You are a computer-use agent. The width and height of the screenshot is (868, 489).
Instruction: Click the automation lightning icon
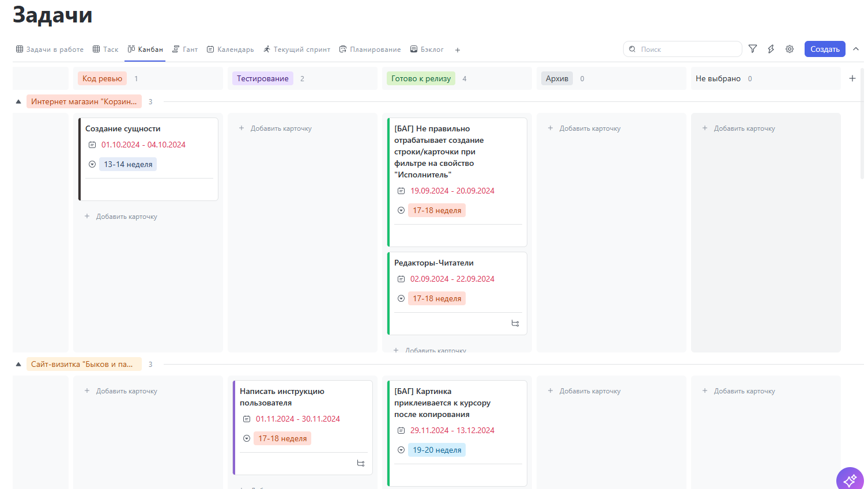pos(771,49)
